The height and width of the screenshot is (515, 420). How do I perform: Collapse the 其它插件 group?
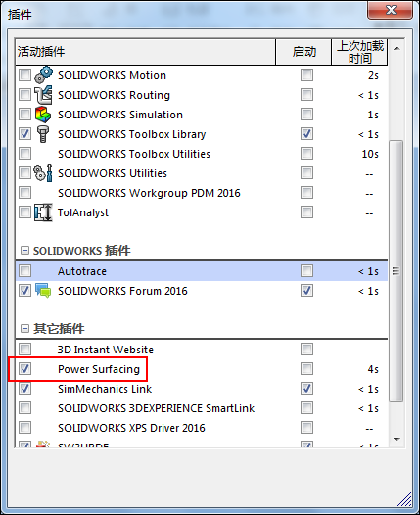[x=24, y=328]
